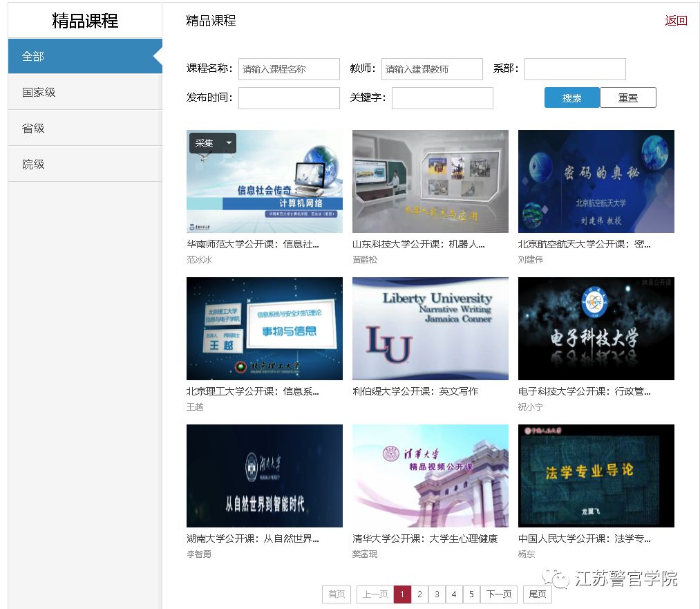This screenshot has height=609, width=700.
Task: Select page 5 in pagination
Action: pos(471,594)
